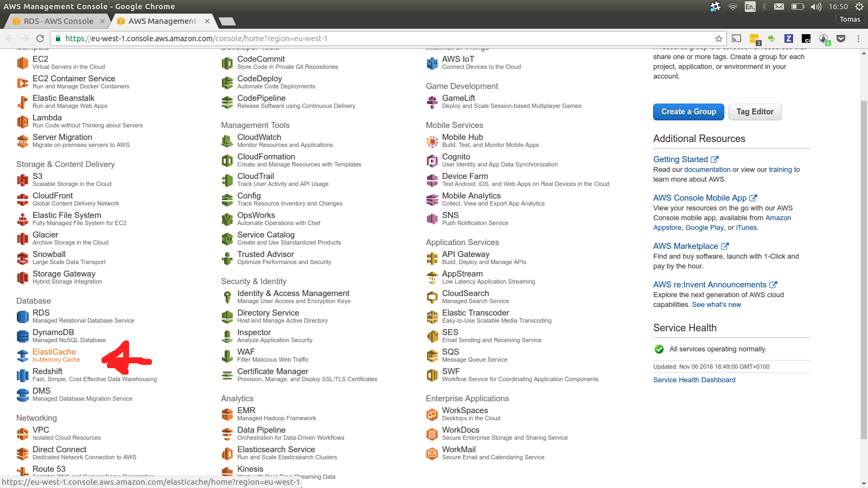Open the SES email service link

pos(450,332)
